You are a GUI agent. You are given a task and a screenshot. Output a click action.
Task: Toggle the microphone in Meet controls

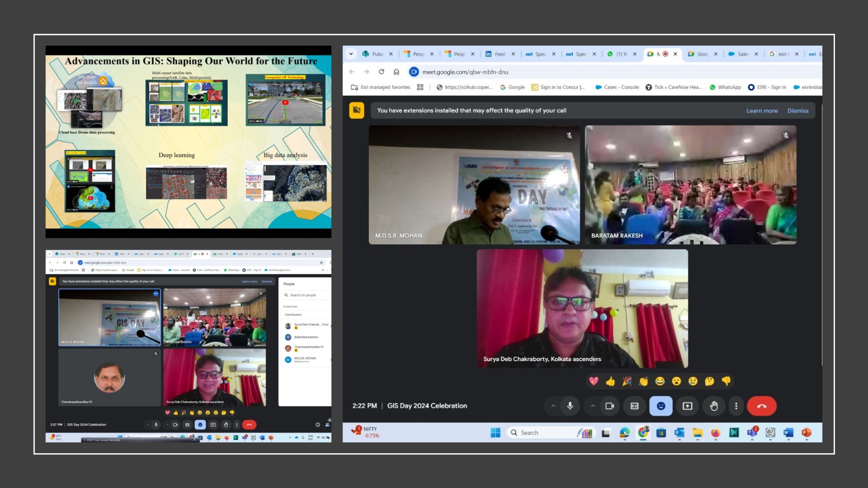pyautogui.click(x=570, y=406)
